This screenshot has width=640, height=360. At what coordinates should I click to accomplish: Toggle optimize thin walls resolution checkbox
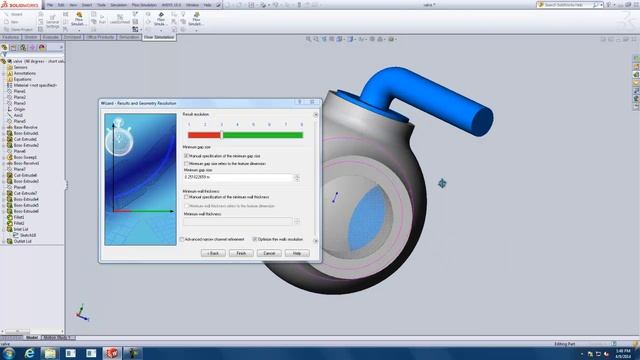coord(255,239)
